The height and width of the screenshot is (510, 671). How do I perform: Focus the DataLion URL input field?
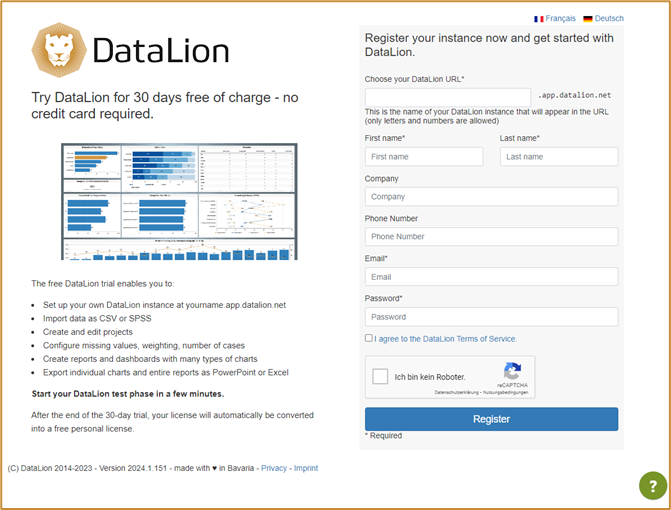coord(448,97)
